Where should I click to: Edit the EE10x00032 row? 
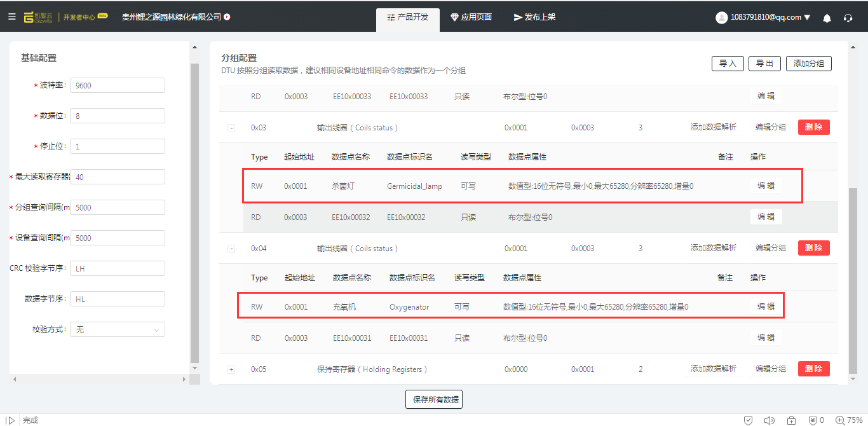[766, 217]
